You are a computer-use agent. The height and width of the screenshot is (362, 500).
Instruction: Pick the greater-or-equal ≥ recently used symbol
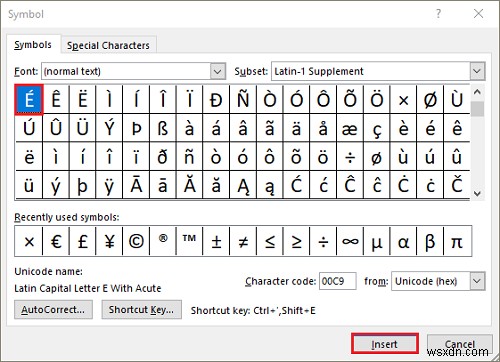296,241
